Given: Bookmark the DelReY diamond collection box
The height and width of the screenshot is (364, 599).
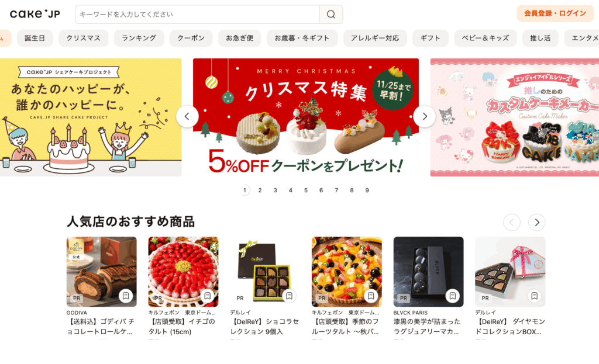Looking at the screenshot, I should [535, 296].
